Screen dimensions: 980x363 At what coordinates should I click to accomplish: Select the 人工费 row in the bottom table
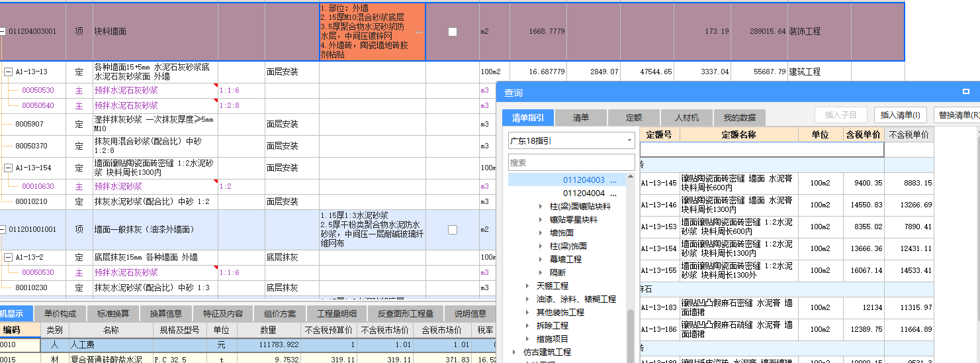pos(248,344)
